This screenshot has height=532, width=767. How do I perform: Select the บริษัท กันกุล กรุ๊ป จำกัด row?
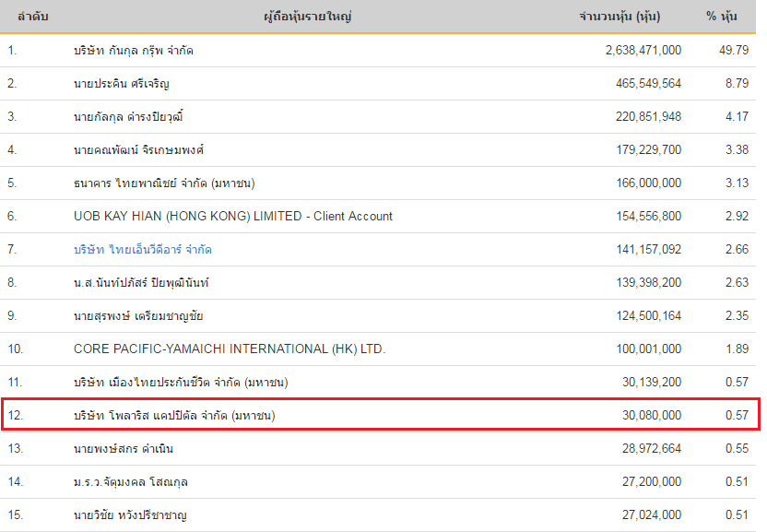point(378,51)
